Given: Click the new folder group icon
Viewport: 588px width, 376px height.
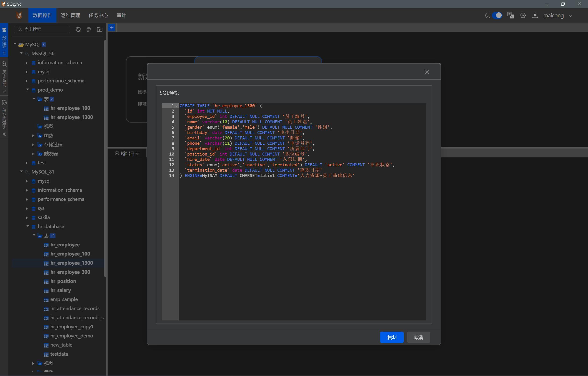Looking at the screenshot, I should pos(99,30).
